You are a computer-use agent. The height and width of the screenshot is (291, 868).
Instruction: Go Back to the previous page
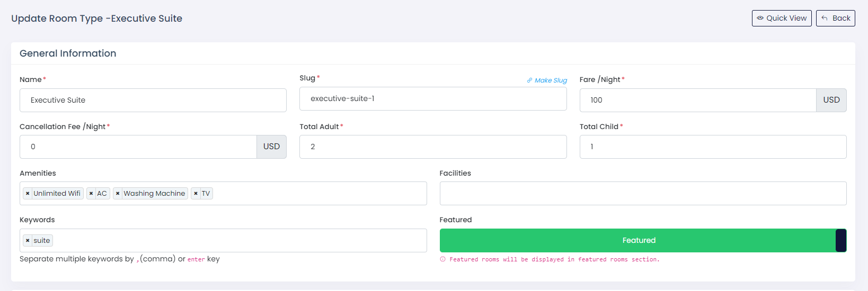coord(835,18)
